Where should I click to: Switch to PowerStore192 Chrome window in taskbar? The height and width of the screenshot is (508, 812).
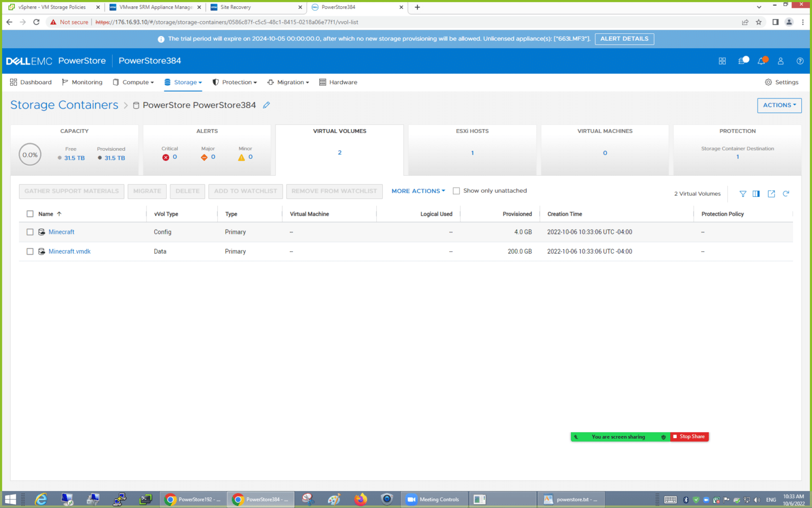193,499
